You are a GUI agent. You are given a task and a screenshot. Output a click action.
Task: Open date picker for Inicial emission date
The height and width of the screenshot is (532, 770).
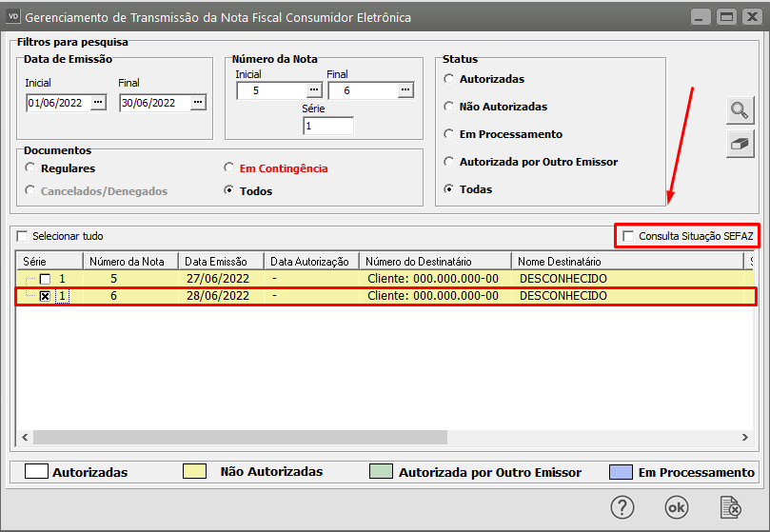(x=98, y=102)
